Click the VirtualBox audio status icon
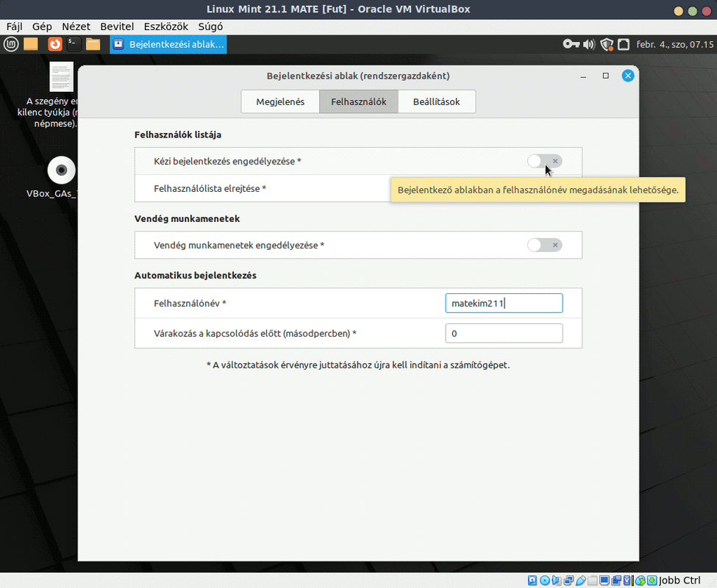The image size is (717, 588). [557, 580]
